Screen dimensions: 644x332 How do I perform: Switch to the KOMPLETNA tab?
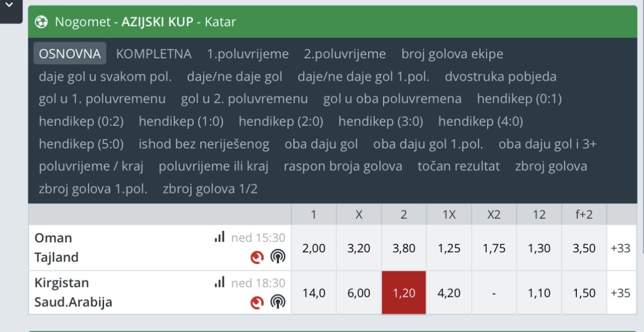pos(154,54)
